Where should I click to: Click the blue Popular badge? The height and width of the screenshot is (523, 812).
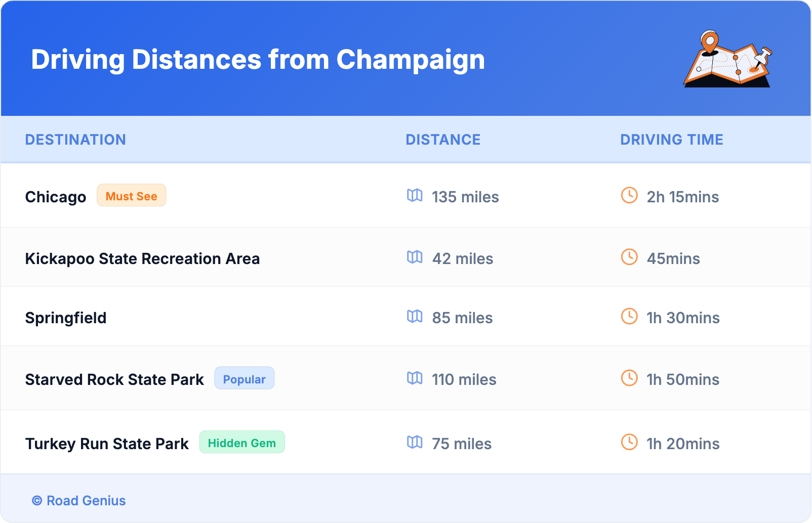click(x=244, y=379)
